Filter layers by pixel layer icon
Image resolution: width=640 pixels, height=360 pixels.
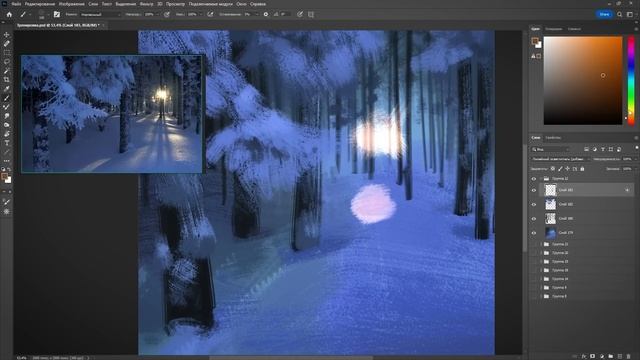click(x=587, y=149)
